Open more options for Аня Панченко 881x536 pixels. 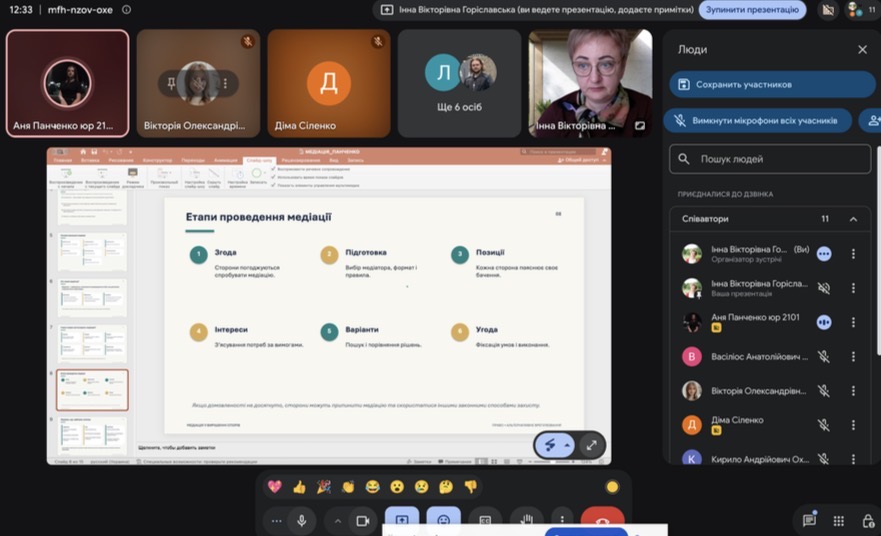853,322
